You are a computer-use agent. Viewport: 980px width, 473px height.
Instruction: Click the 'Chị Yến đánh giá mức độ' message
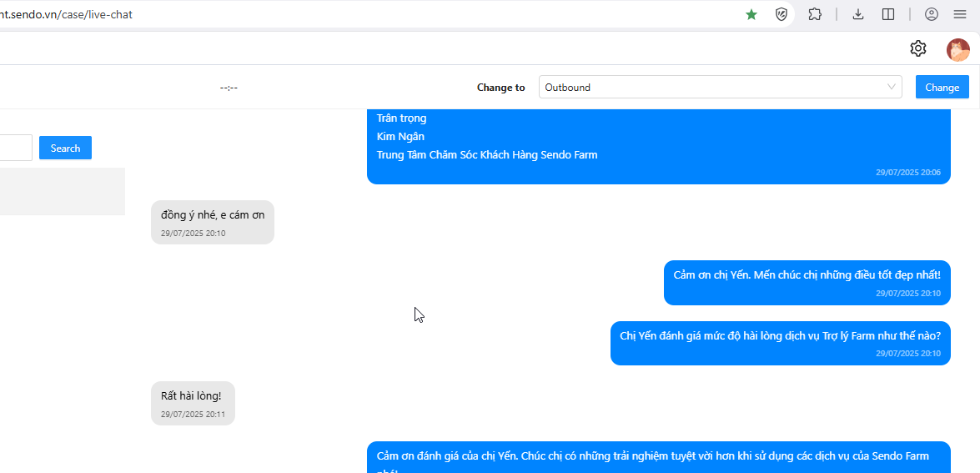click(x=780, y=343)
